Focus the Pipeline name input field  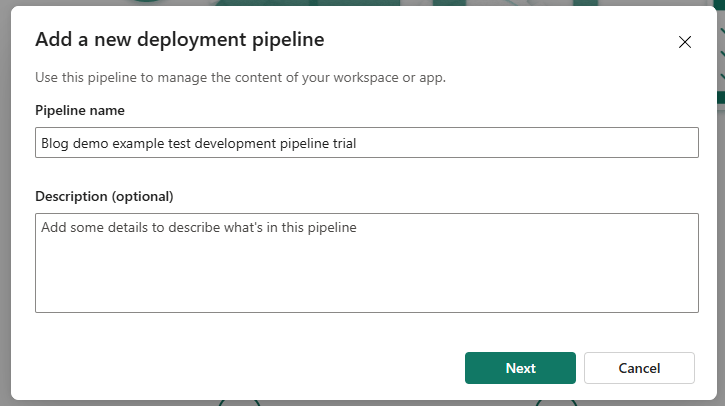click(366, 143)
